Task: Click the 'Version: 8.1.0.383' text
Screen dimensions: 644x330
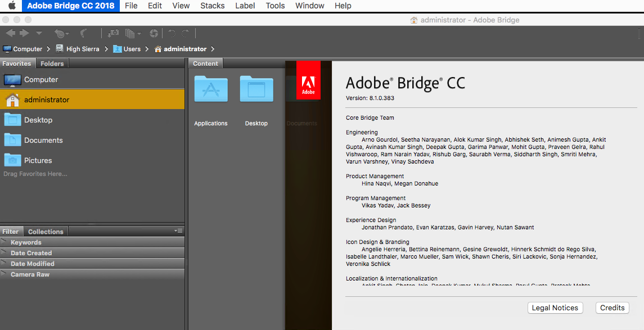Action: (370, 98)
